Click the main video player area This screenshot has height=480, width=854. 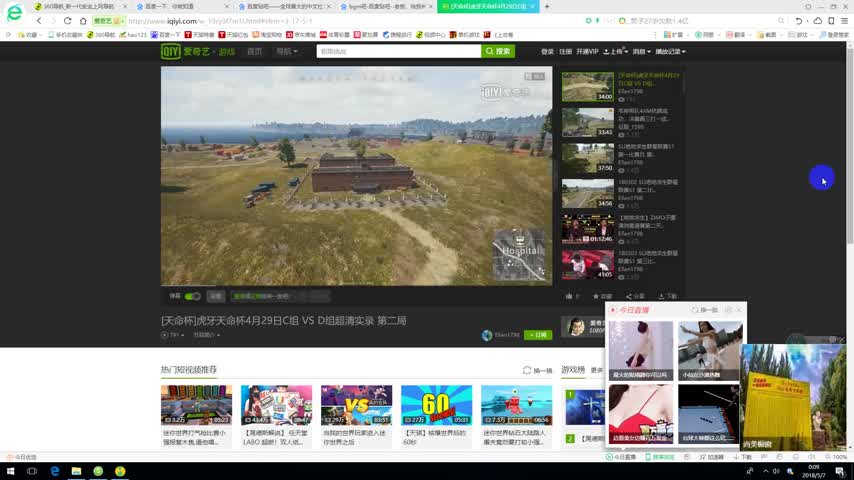356,176
